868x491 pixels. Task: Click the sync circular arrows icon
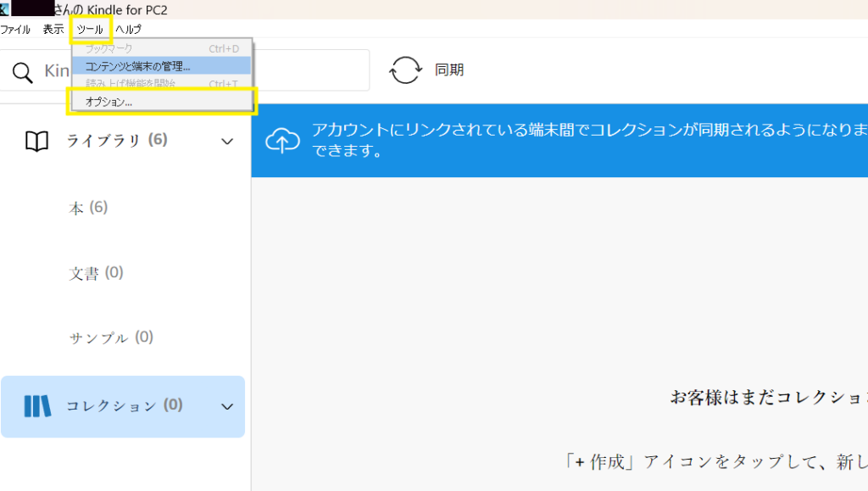(x=406, y=70)
